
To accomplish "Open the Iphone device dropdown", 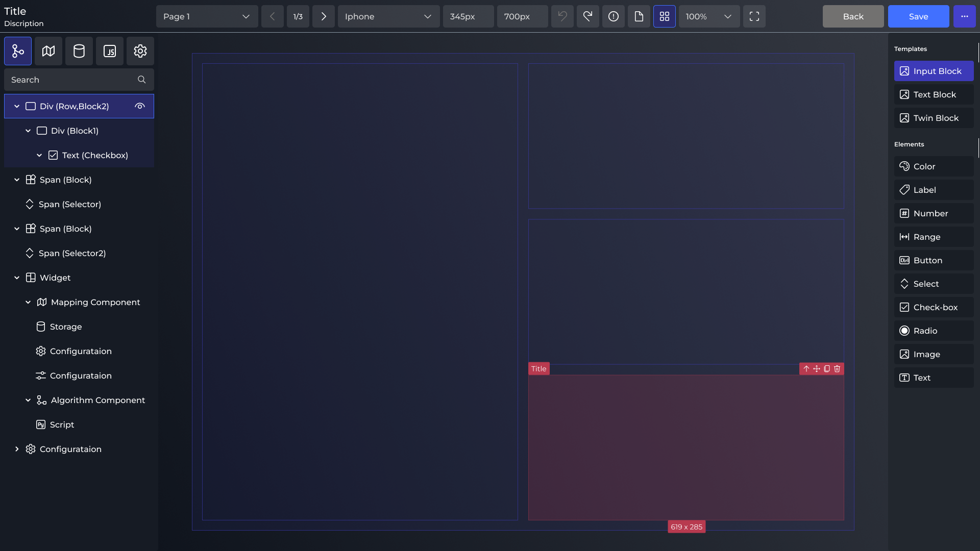I will pyautogui.click(x=389, y=16).
